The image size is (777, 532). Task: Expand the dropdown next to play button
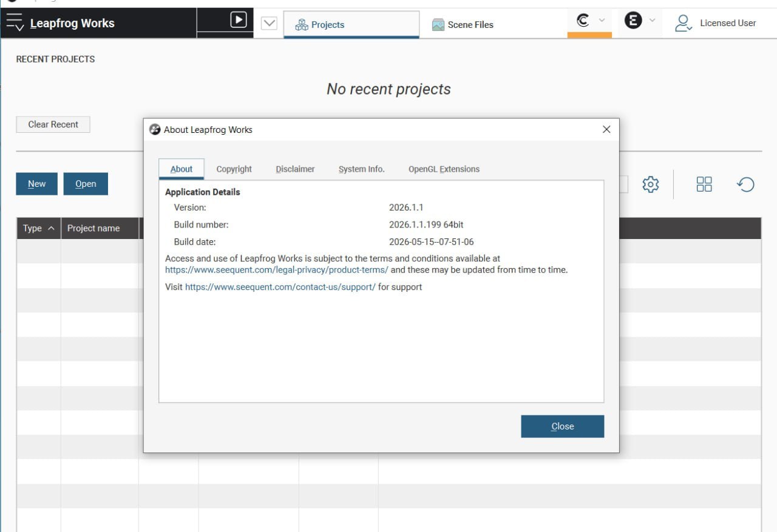(269, 23)
